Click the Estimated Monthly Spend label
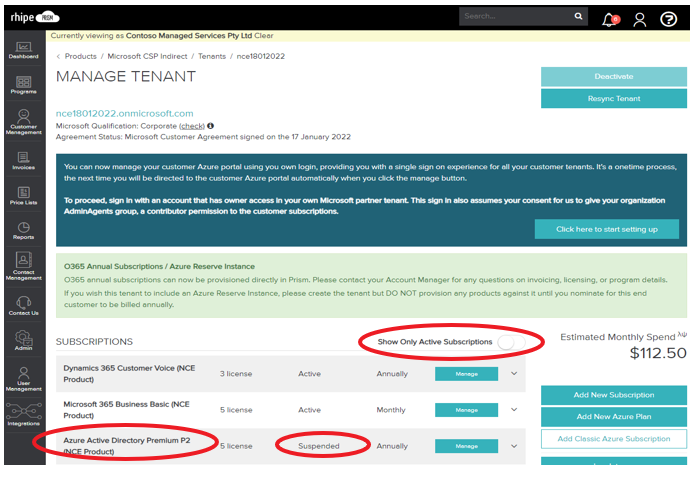Viewport: 699px width, 481px height. click(x=617, y=337)
